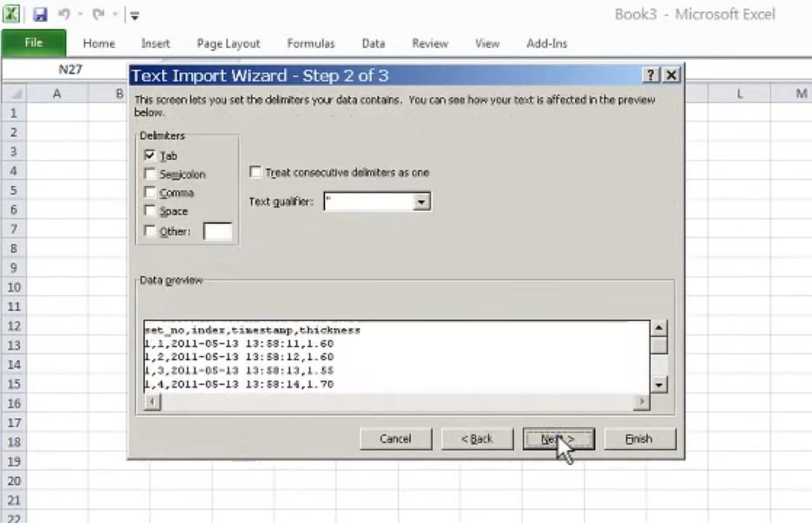Click the Excel application icon in title bar

click(x=11, y=14)
